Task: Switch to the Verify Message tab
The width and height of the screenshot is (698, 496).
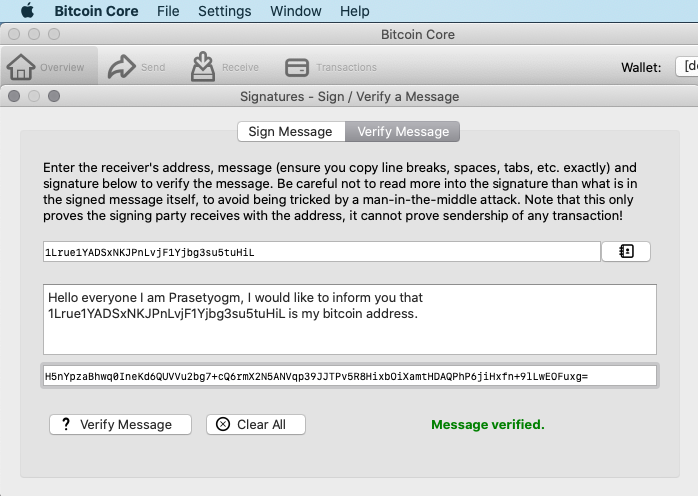Action: 402,132
